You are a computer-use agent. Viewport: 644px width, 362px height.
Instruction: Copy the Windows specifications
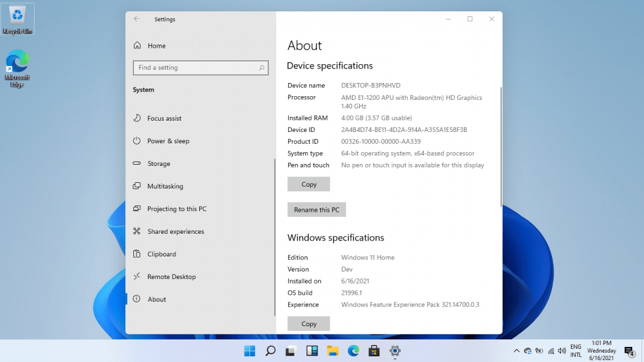309,324
